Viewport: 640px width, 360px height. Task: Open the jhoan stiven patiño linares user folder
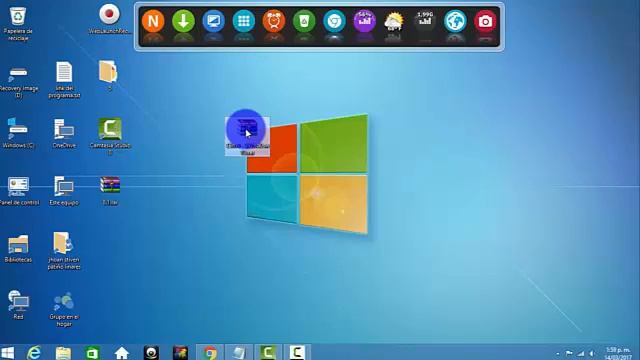pos(64,251)
